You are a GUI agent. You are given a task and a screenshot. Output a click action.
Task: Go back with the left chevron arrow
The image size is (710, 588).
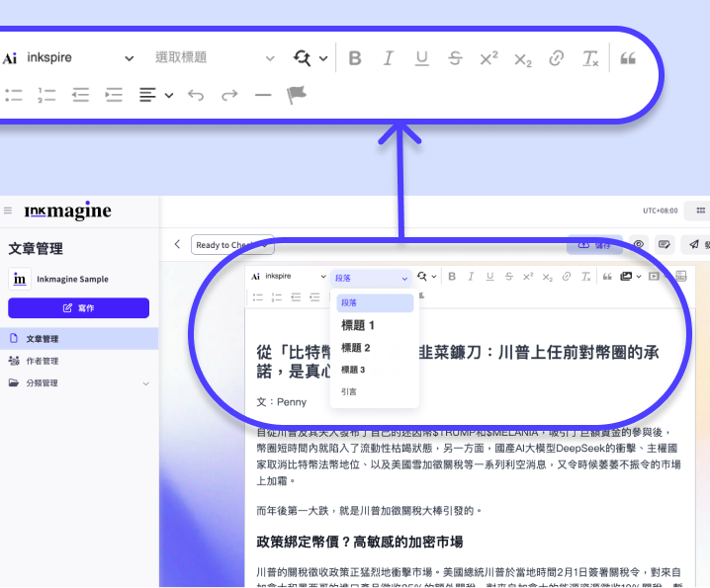click(177, 244)
